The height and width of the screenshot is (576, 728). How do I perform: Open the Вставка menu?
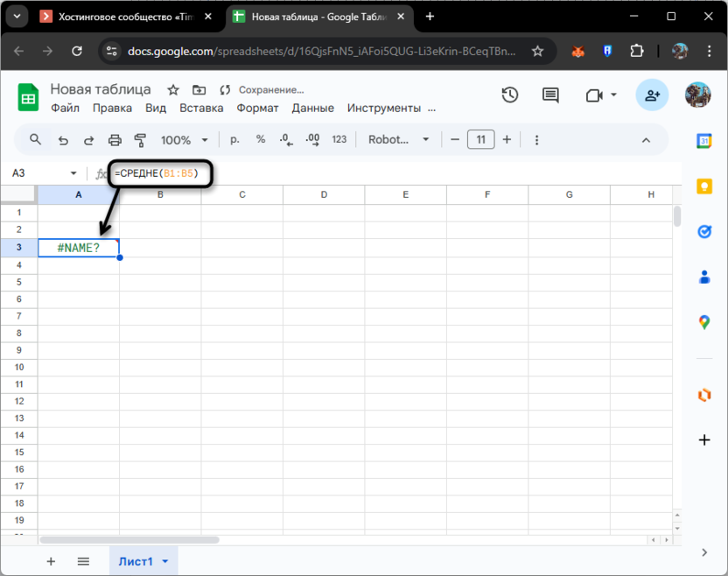click(x=201, y=108)
